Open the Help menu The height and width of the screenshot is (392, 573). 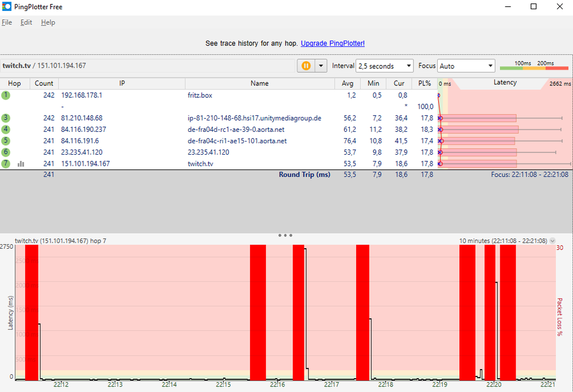(x=48, y=22)
